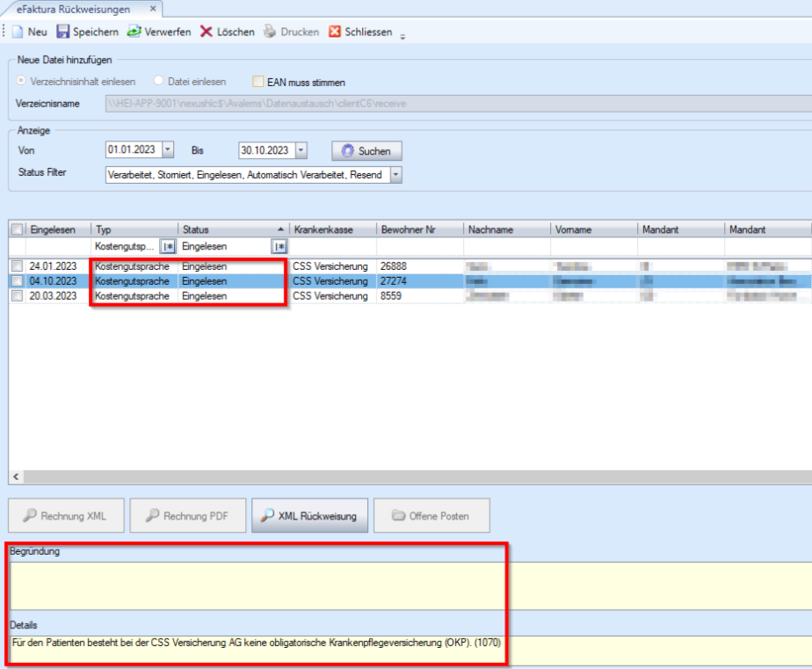This screenshot has height=669, width=812.
Task: Toggle the select-all checkbox in table header
Action: click(18, 229)
